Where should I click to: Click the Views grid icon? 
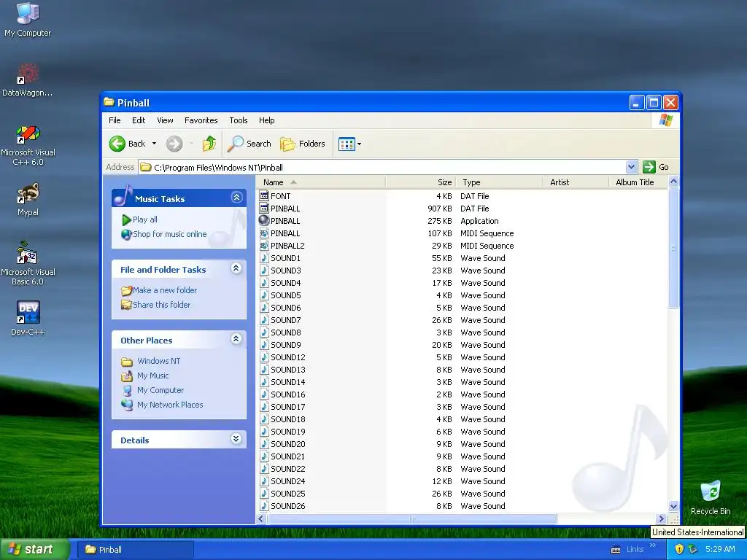click(347, 144)
